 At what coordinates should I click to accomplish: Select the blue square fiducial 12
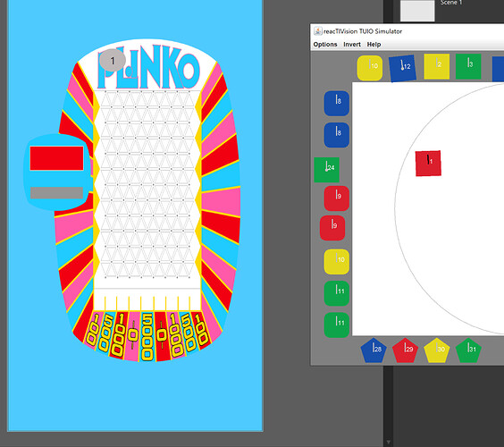[402, 68]
